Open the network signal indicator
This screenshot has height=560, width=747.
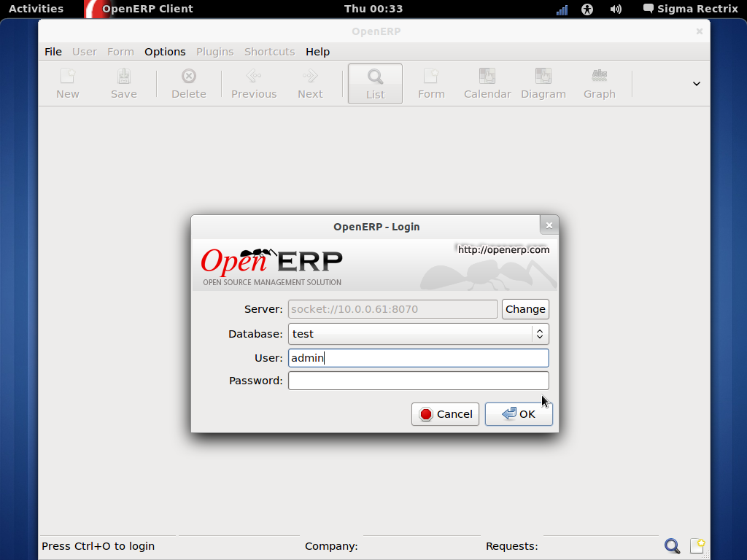(562, 9)
